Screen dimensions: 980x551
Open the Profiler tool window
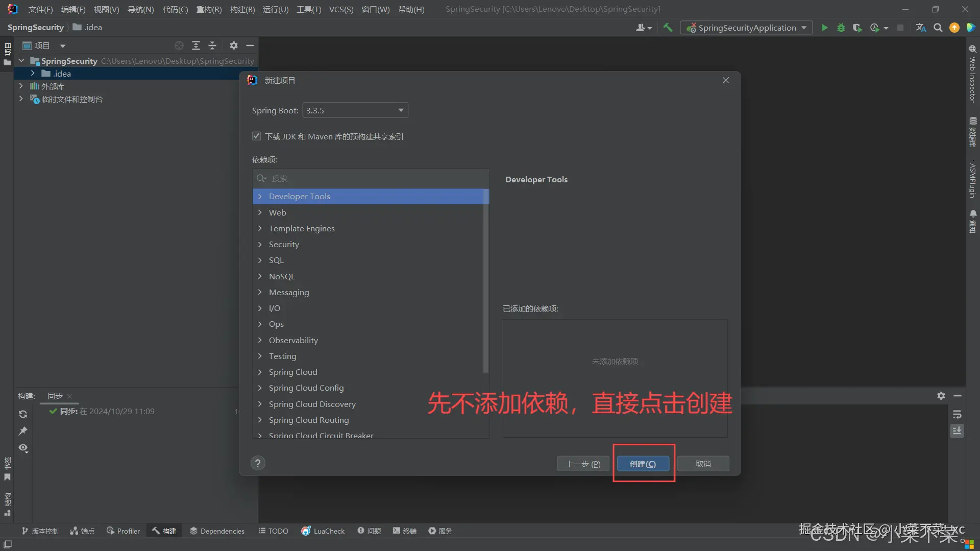coord(123,531)
